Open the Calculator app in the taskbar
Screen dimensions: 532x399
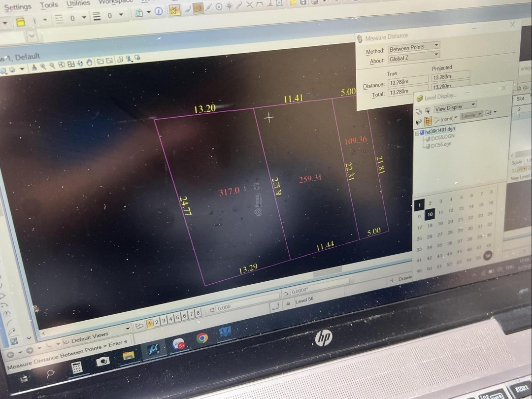(x=76, y=367)
